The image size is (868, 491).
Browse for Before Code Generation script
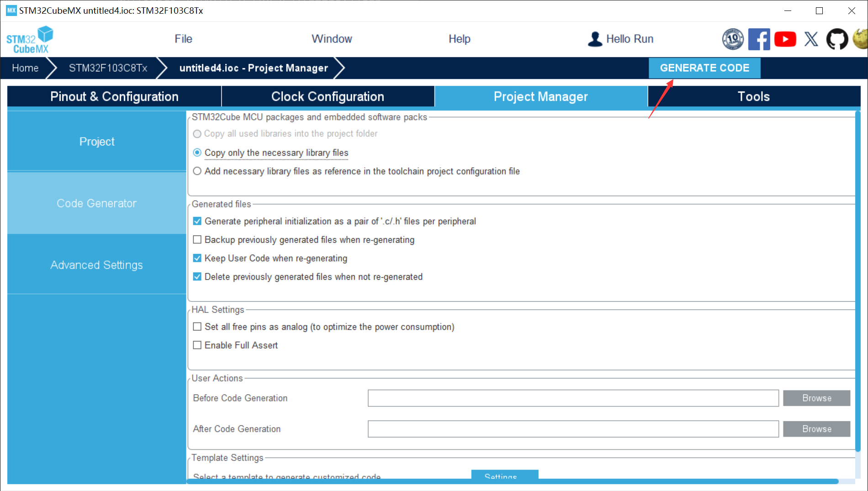pyautogui.click(x=816, y=398)
